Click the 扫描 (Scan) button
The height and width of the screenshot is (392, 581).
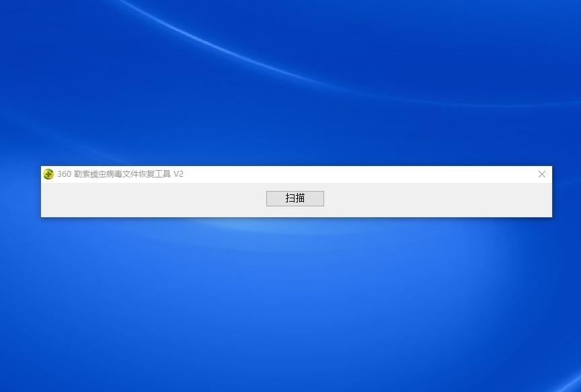click(295, 198)
